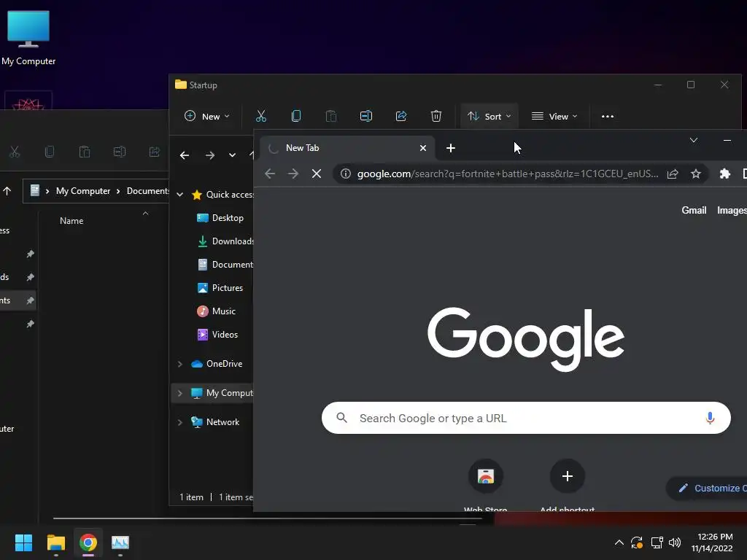Open the Images link
The width and height of the screenshot is (747, 560).
pos(732,210)
